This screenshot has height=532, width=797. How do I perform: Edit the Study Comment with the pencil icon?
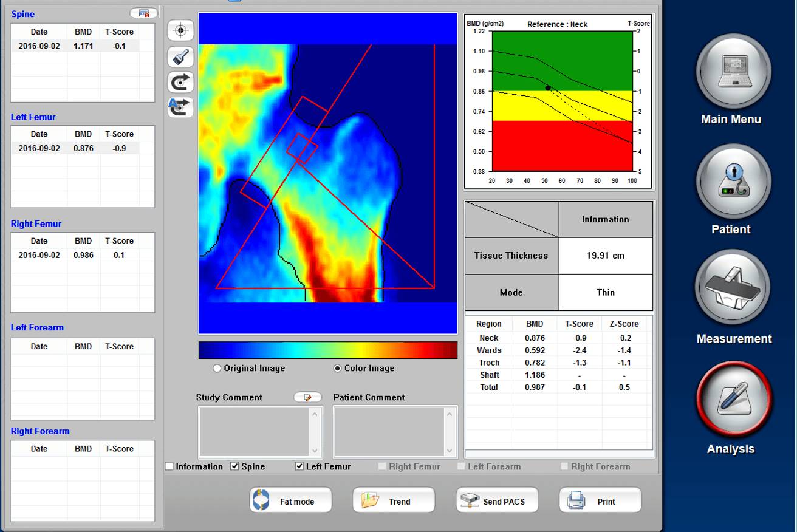(307, 397)
